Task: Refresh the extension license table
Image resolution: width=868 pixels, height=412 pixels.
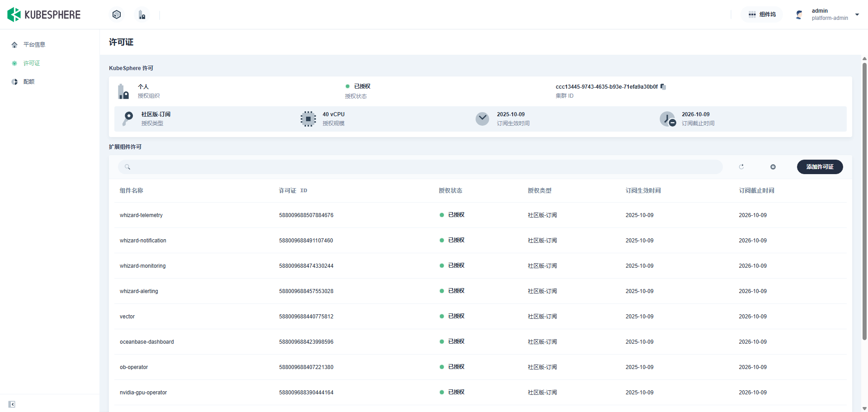Action: click(x=741, y=167)
